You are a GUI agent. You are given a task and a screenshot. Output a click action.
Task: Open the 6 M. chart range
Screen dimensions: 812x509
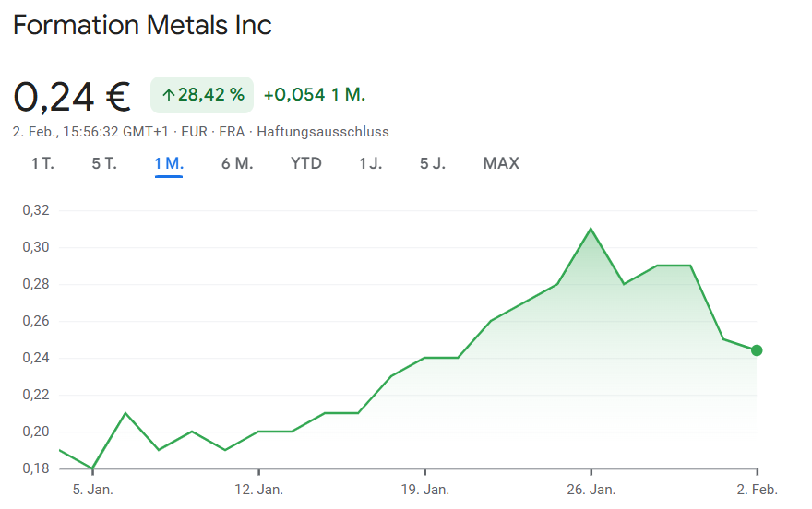[237, 163]
